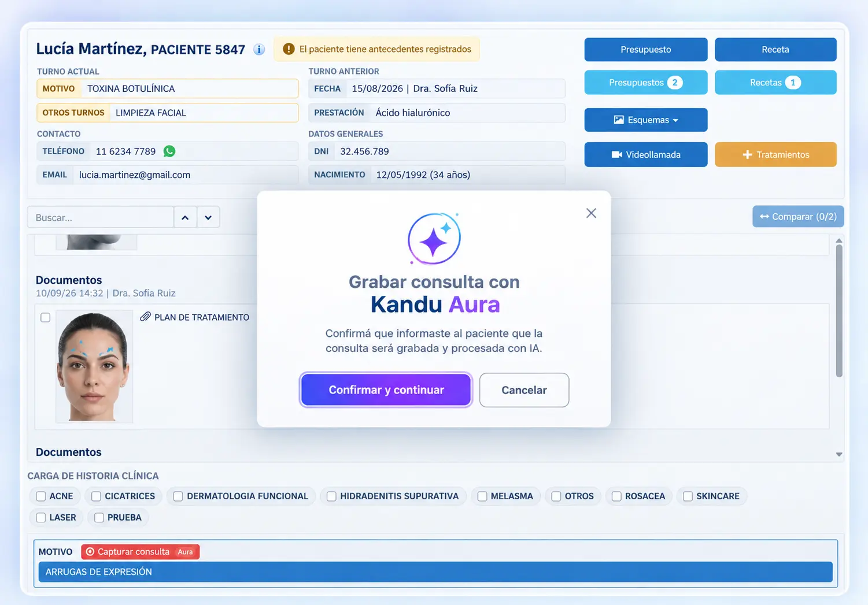Enable the ACNE checkbox

tap(41, 496)
